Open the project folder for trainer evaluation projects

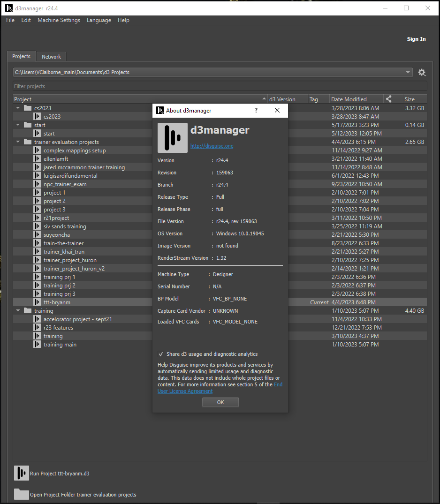point(21,494)
